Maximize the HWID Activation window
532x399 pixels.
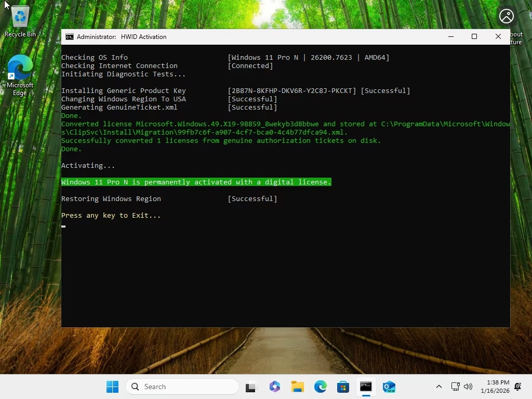point(474,37)
